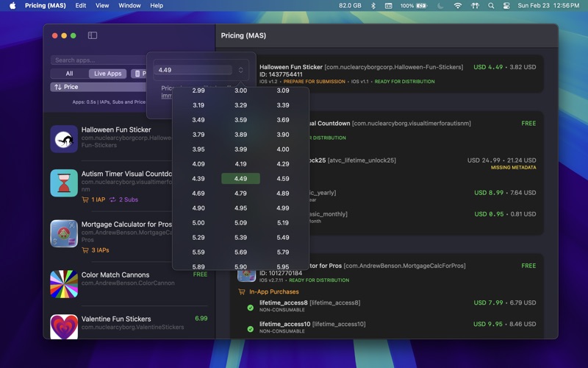Choose the 4.99 price option
Viewport: 588px width, 368px height.
[x=283, y=208]
